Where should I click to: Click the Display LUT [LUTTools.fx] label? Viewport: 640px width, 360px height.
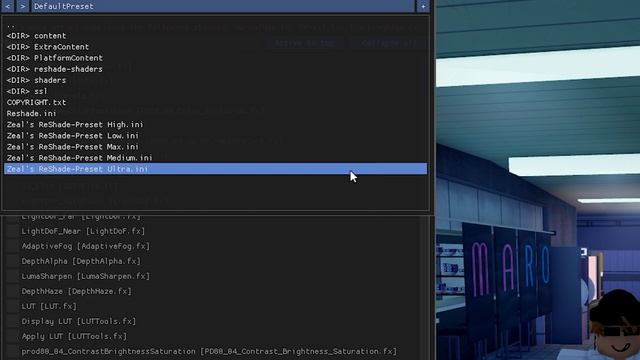(79, 321)
